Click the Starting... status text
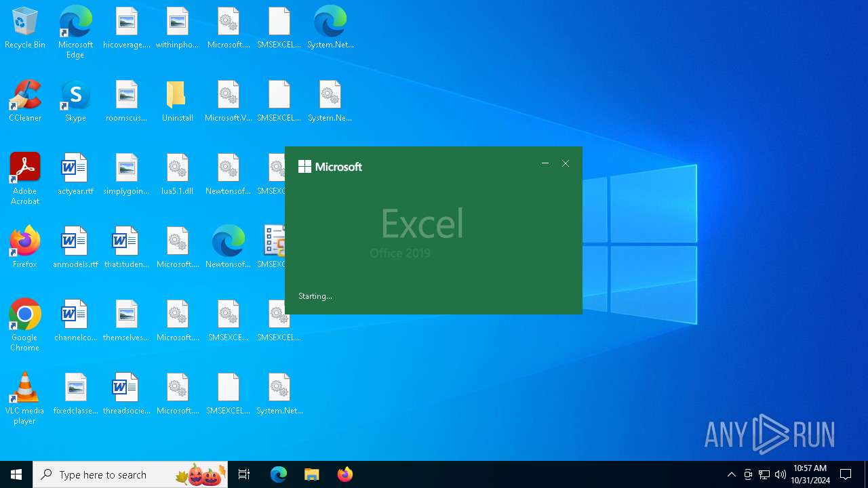The image size is (868, 488). click(x=315, y=296)
